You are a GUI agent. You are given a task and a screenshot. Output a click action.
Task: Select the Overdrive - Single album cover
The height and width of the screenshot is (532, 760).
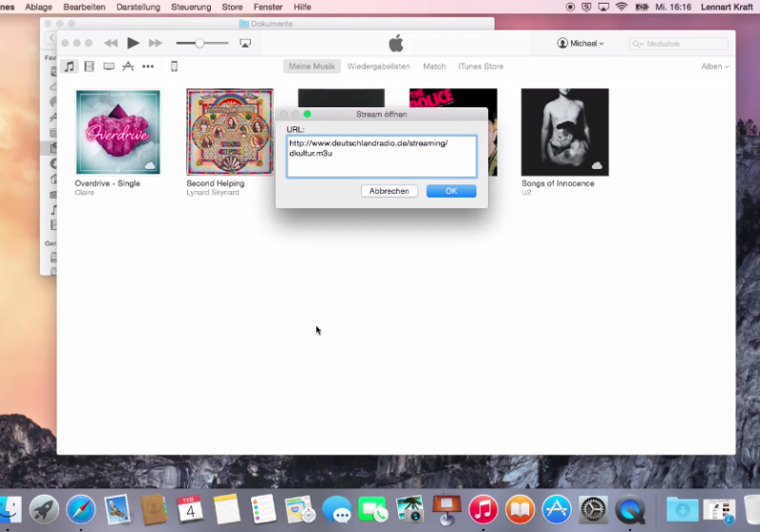pyautogui.click(x=118, y=132)
